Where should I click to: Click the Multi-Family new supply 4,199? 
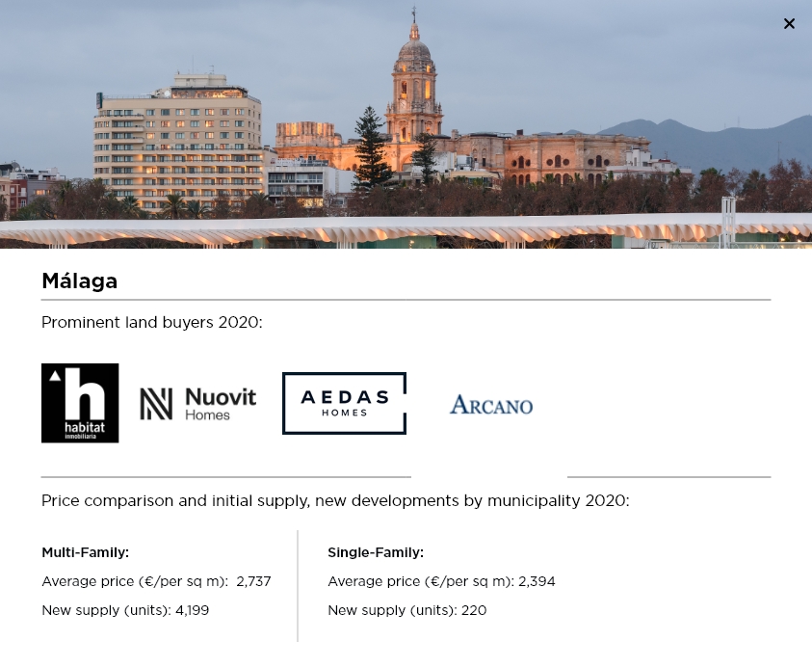coord(192,611)
